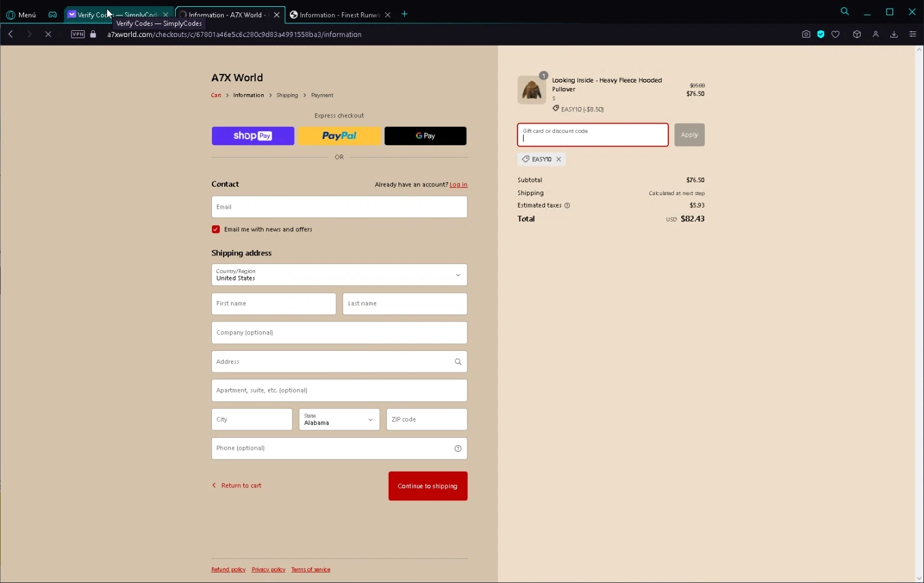The width and height of the screenshot is (924, 583).
Task: Select the total amount $82.43
Action: point(692,219)
